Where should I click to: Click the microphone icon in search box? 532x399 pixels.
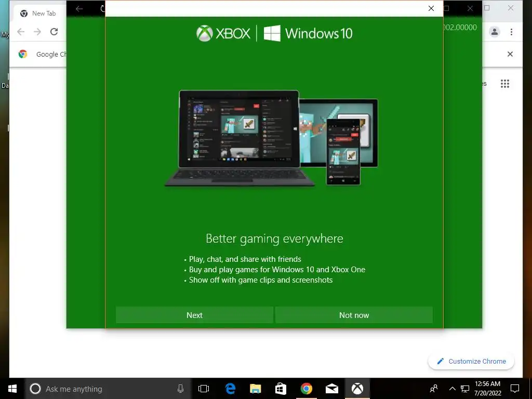(x=180, y=389)
